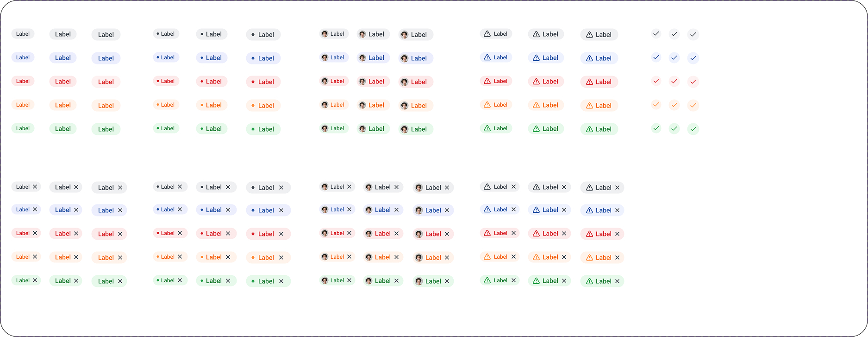This screenshot has width=868, height=337.
Task: Click Label text in medium gray non-dismissible warning chip
Action: coord(550,34)
